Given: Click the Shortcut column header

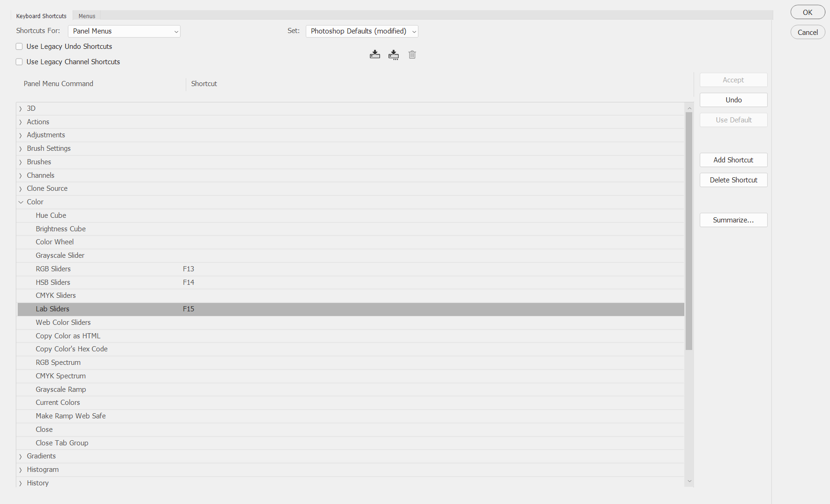Looking at the screenshot, I should tap(204, 84).
